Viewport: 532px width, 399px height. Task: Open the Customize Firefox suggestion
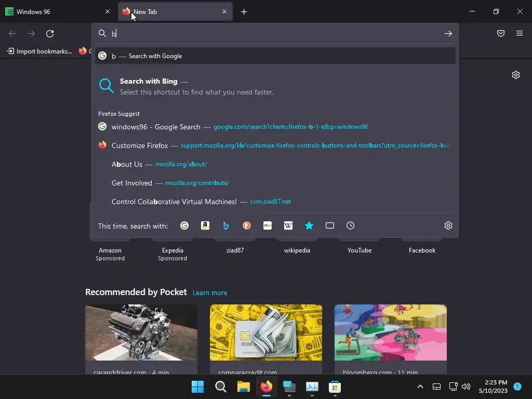coord(275,145)
